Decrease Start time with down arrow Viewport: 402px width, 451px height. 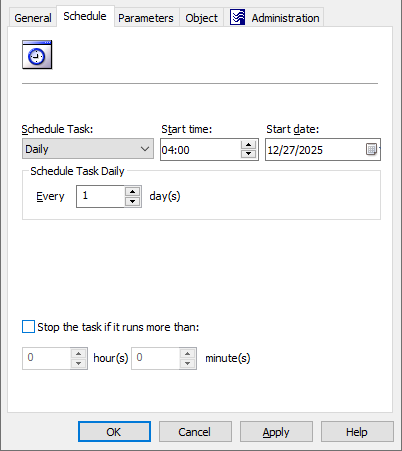tap(248, 154)
